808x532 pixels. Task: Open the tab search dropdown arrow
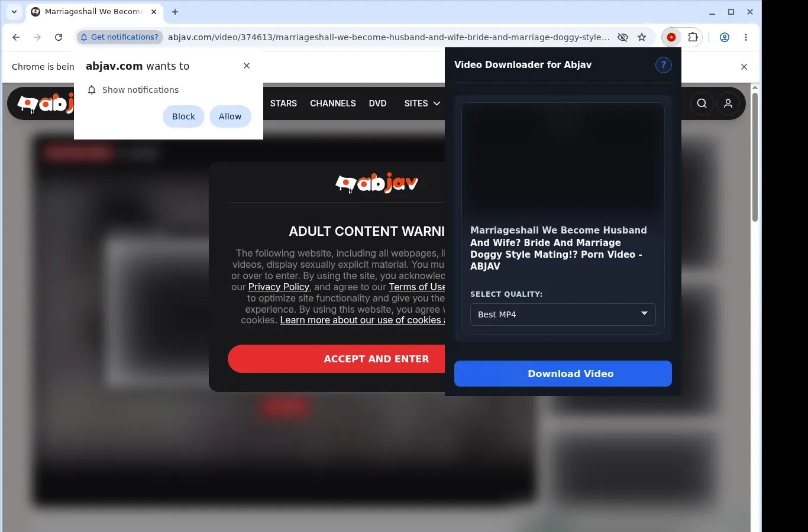pos(14,12)
